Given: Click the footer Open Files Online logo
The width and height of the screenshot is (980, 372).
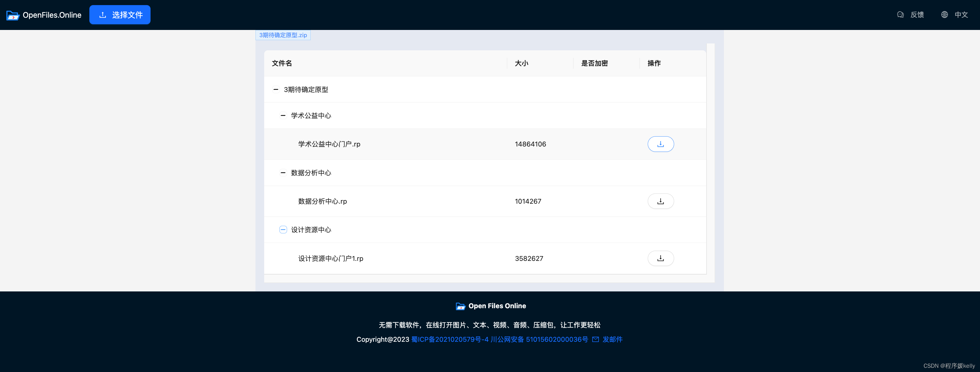Looking at the screenshot, I should pos(460,306).
